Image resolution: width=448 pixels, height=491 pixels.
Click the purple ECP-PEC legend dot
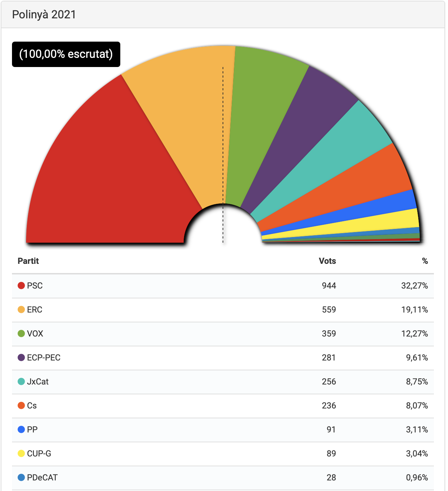[x=21, y=357]
